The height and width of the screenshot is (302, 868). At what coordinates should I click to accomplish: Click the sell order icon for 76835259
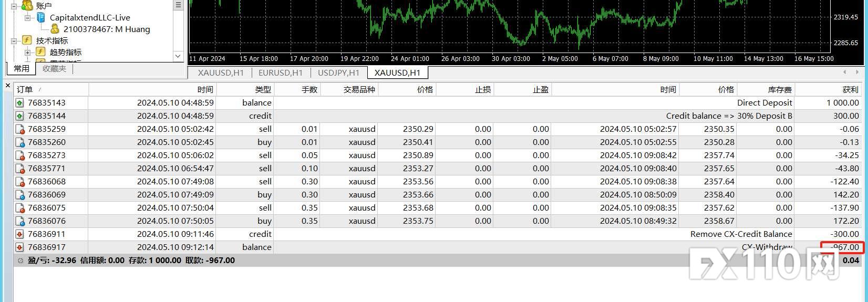[x=20, y=129]
